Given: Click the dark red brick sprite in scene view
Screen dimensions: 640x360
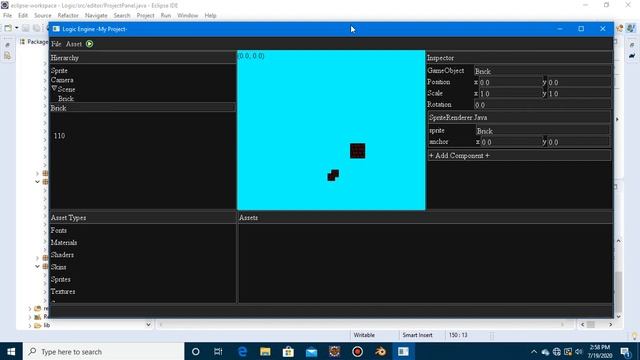Looking at the screenshot, I should [358, 151].
